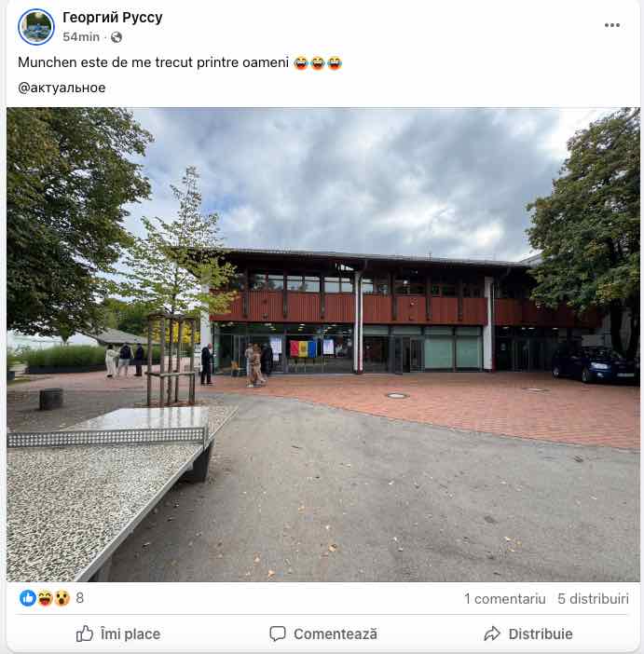Image resolution: width=644 pixels, height=654 pixels.
Task: Click the Comentează comment button
Action: [x=323, y=634]
